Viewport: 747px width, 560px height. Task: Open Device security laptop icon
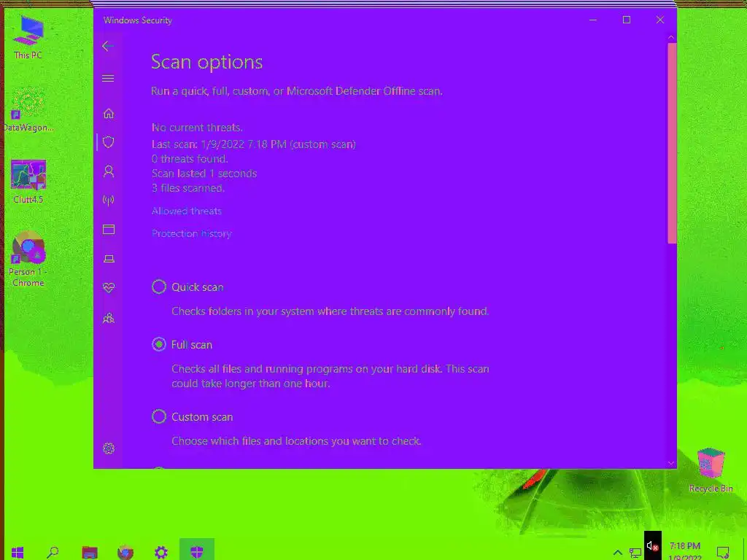click(x=109, y=259)
